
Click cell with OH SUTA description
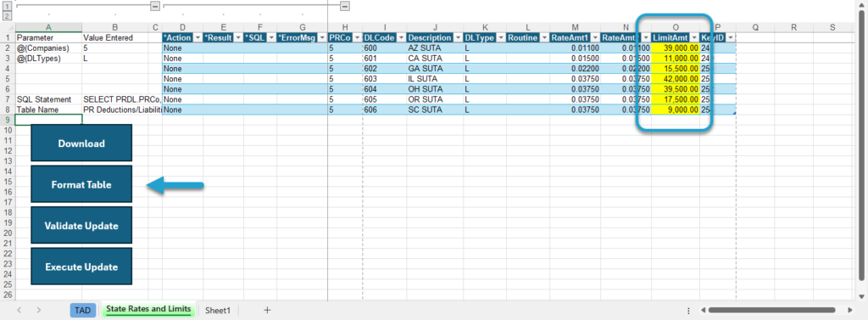435,89
